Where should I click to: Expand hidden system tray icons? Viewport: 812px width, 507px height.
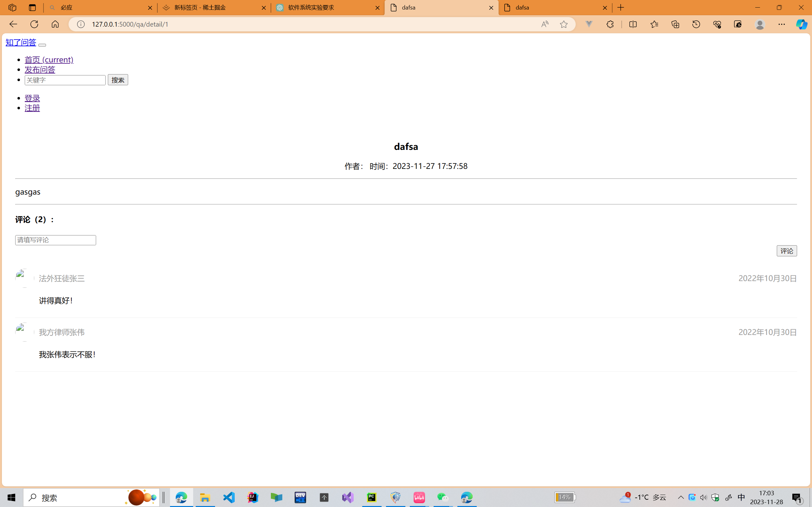pos(681,497)
